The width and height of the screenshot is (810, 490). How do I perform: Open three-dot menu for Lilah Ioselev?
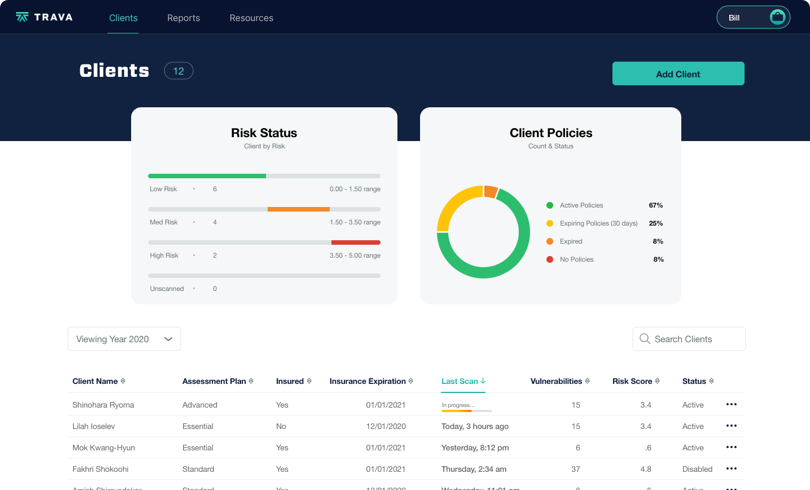[x=731, y=426]
